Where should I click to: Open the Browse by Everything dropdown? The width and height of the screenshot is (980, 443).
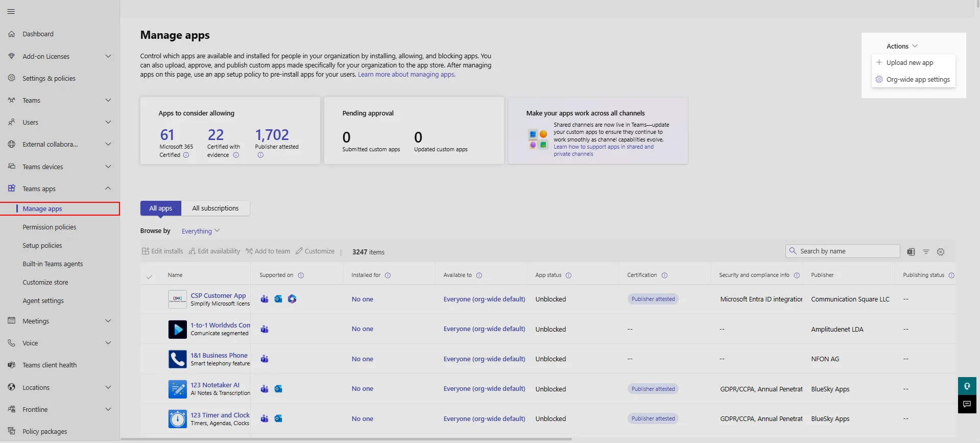pyautogui.click(x=201, y=231)
